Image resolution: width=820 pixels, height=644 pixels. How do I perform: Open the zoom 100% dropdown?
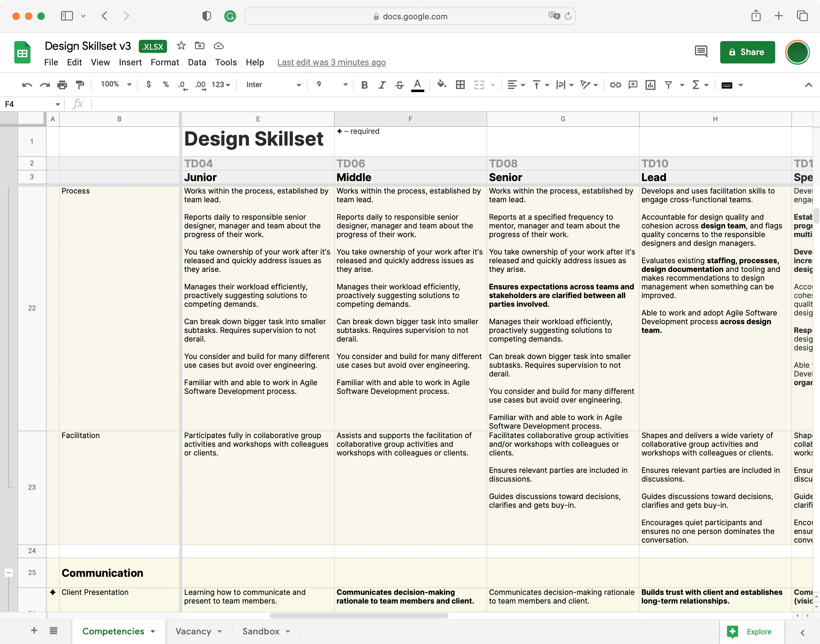coord(116,84)
